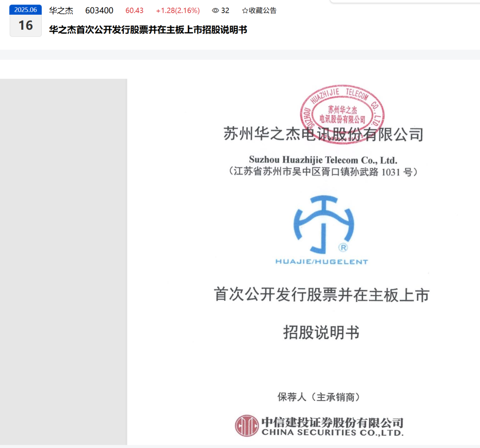Click the star icon to bookmark announcement
The image size is (480, 448).
pos(245,11)
